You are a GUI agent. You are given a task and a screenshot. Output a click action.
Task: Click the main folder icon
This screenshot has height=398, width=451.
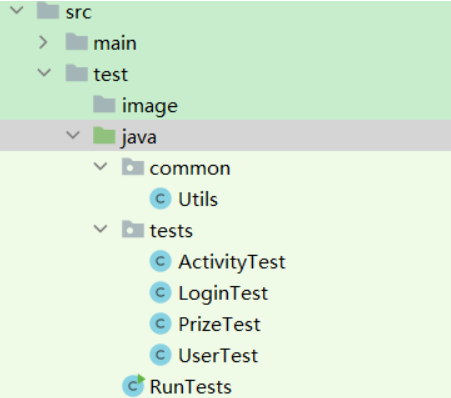pyautogui.click(x=77, y=42)
